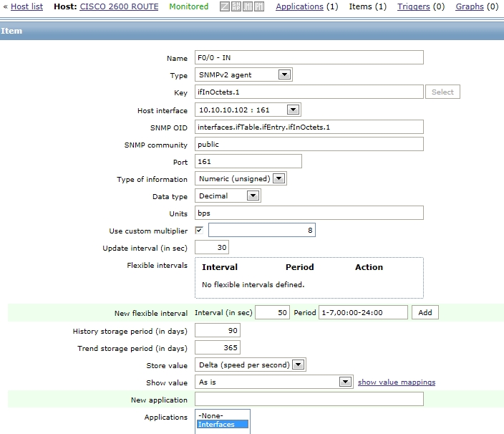The height and width of the screenshot is (434, 504).
Task: Open the Triggers (0) link
Action: (413, 6)
